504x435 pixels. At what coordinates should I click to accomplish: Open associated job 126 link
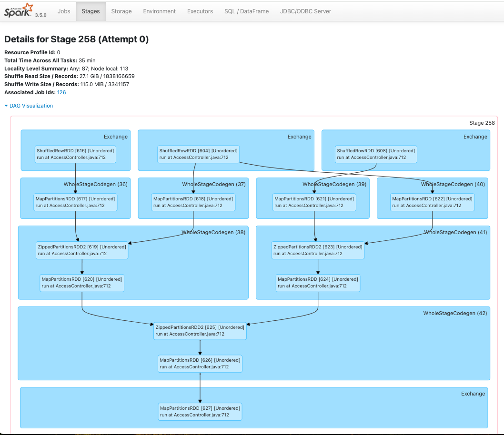pyautogui.click(x=61, y=92)
